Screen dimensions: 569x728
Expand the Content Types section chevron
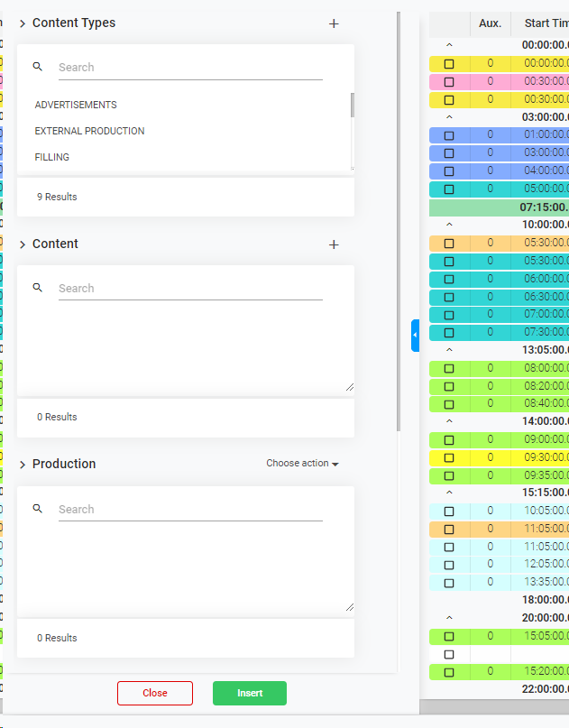pyautogui.click(x=23, y=23)
